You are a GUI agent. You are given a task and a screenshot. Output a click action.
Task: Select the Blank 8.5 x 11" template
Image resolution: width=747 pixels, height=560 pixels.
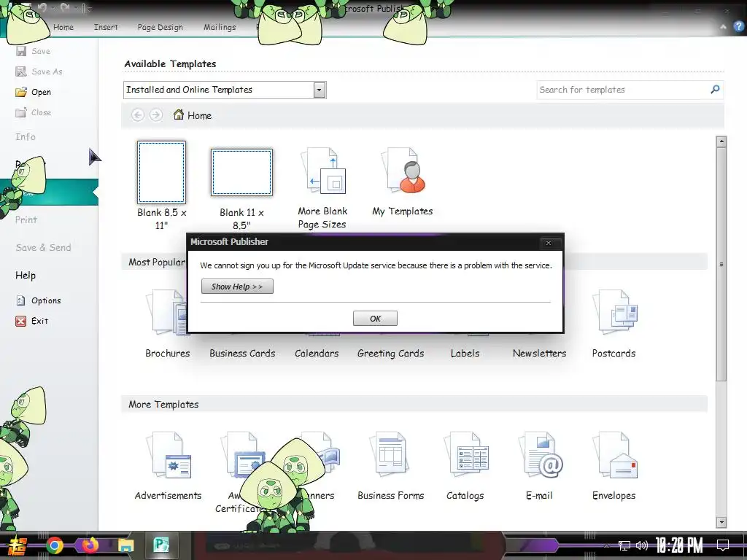click(x=161, y=172)
